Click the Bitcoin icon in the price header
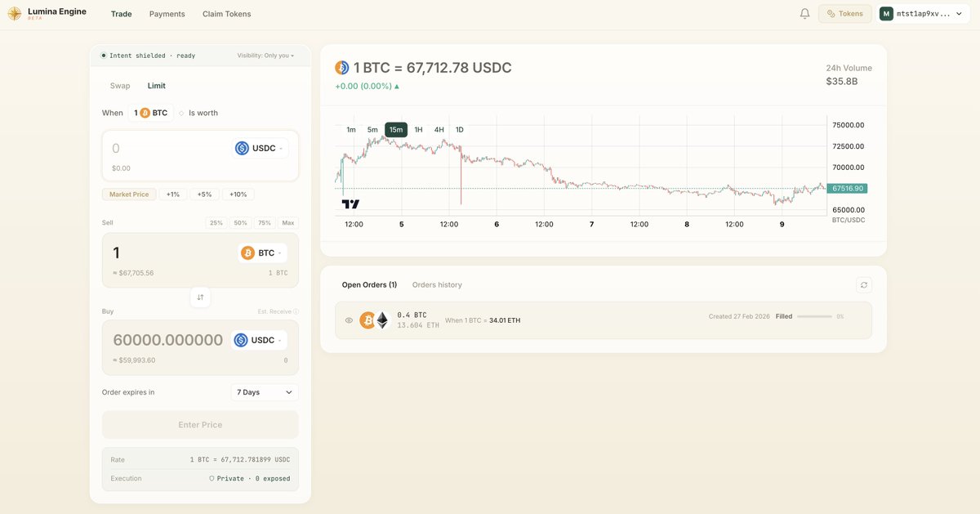This screenshot has height=514, width=980. coord(342,68)
